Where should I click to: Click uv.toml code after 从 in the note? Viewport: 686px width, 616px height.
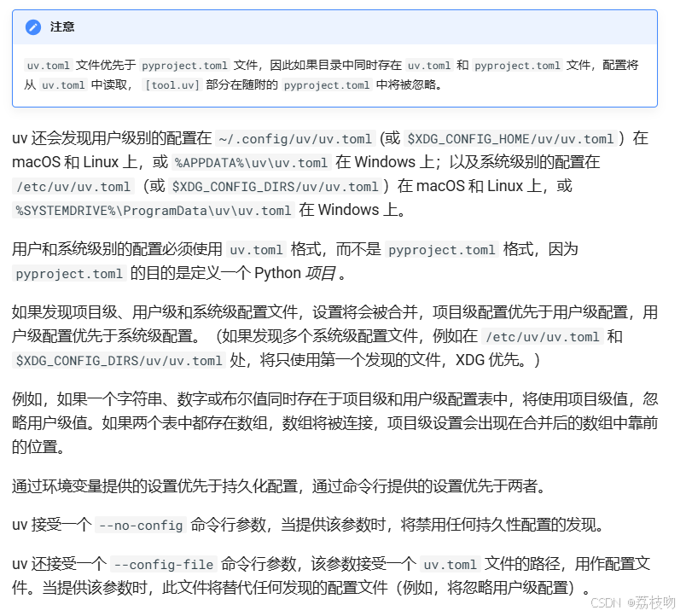[x=63, y=84]
